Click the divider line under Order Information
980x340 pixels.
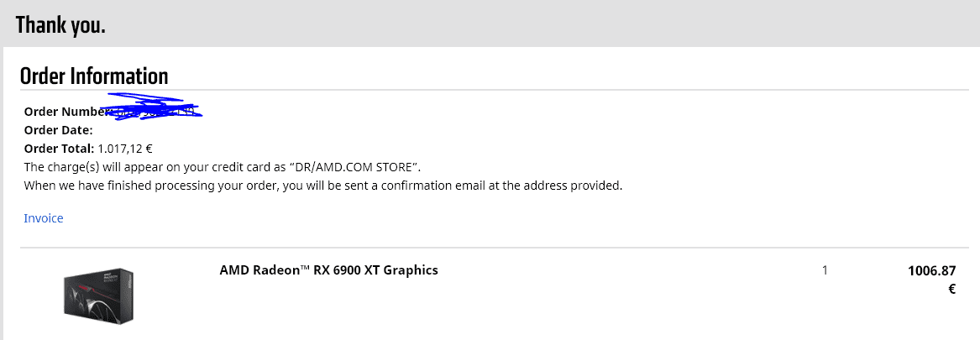point(495,90)
